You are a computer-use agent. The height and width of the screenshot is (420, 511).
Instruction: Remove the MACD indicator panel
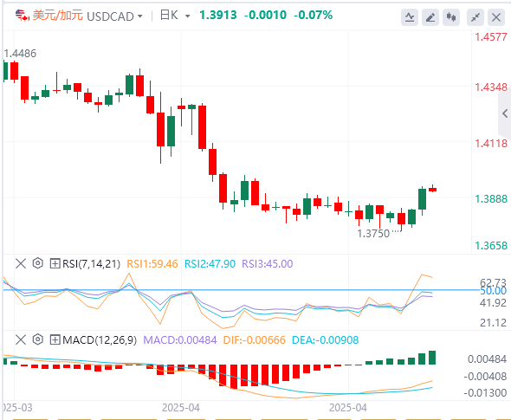point(21,339)
